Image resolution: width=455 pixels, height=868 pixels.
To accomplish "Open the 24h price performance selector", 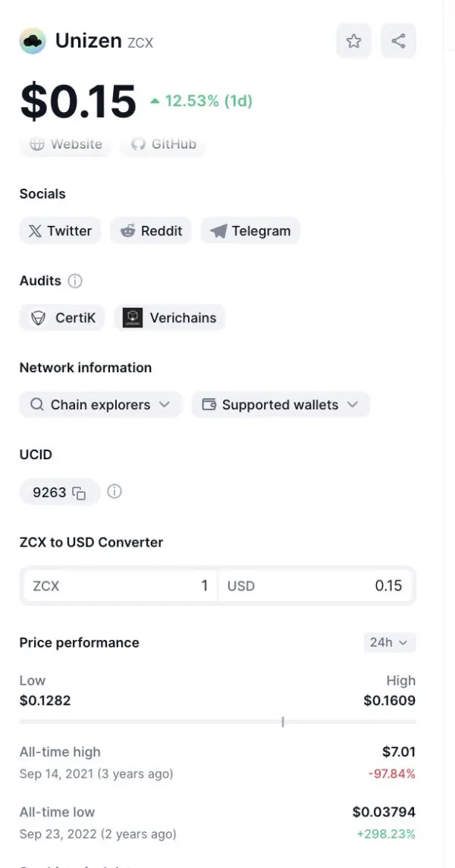I will pyautogui.click(x=389, y=642).
